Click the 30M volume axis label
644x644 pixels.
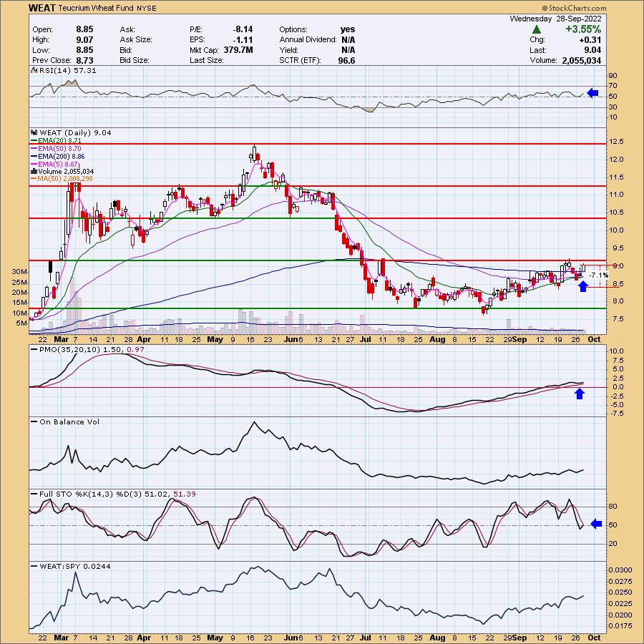(x=19, y=272)
